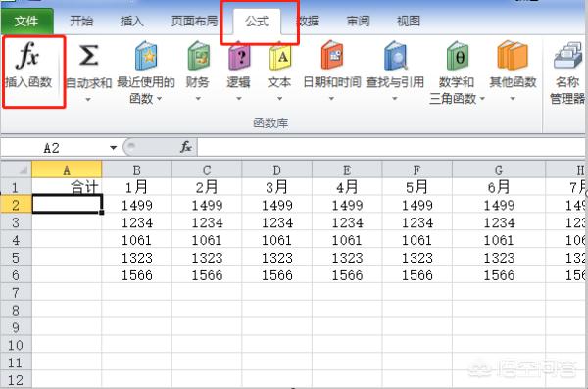Select row 3 header
Screen dimensions: 588x389
click(x=16, y=222)
